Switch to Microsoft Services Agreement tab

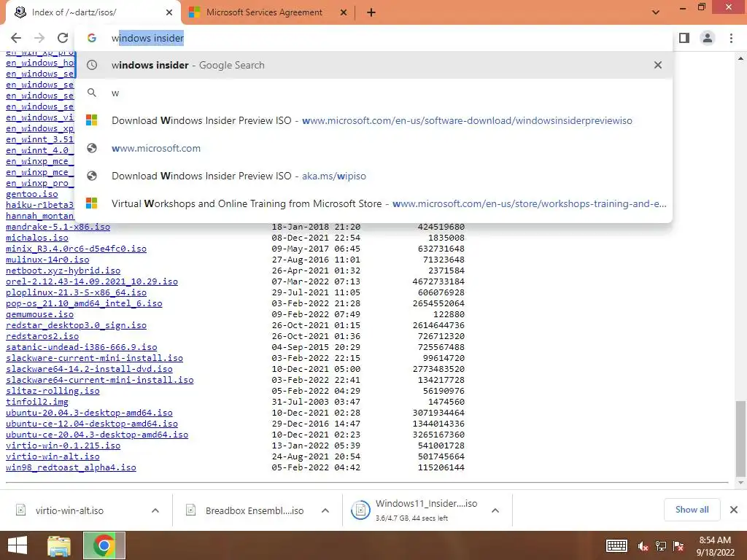(x=264, y=12)
